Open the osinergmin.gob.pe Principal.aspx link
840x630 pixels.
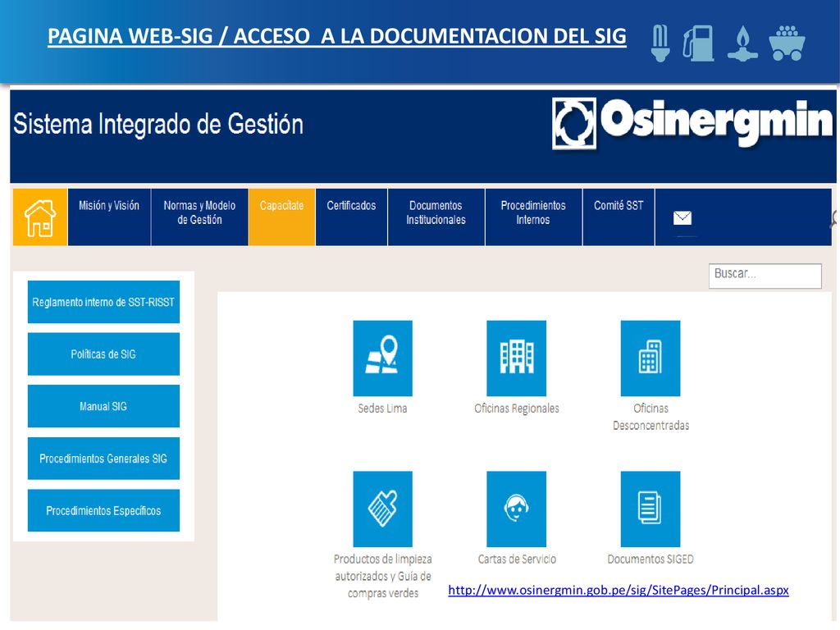[x=619, y=591]
